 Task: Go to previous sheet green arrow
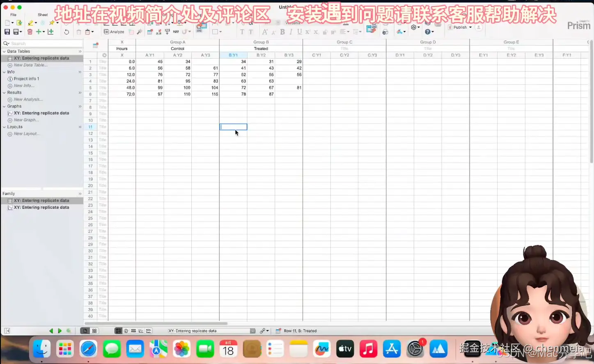(51, 331)
